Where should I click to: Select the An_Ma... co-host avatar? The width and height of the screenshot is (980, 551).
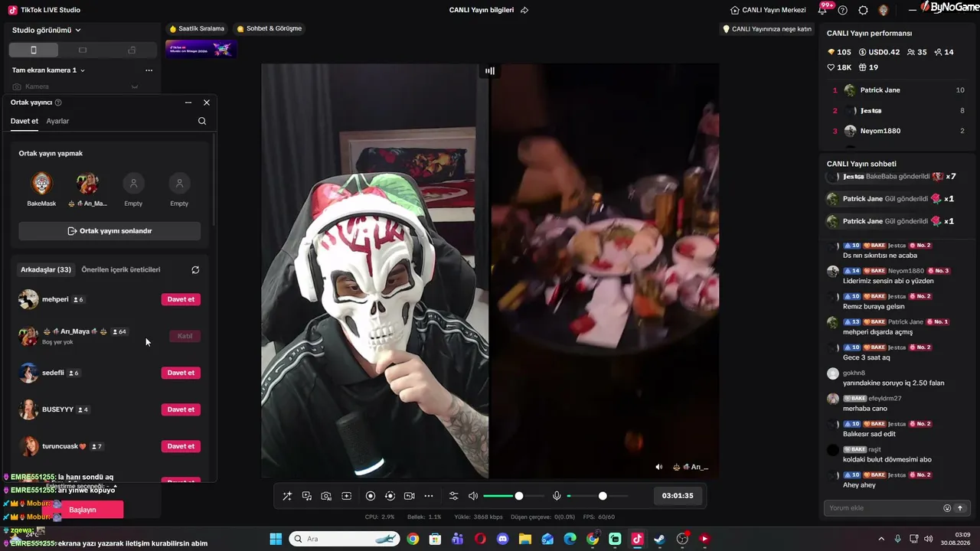tap(87, 184)
